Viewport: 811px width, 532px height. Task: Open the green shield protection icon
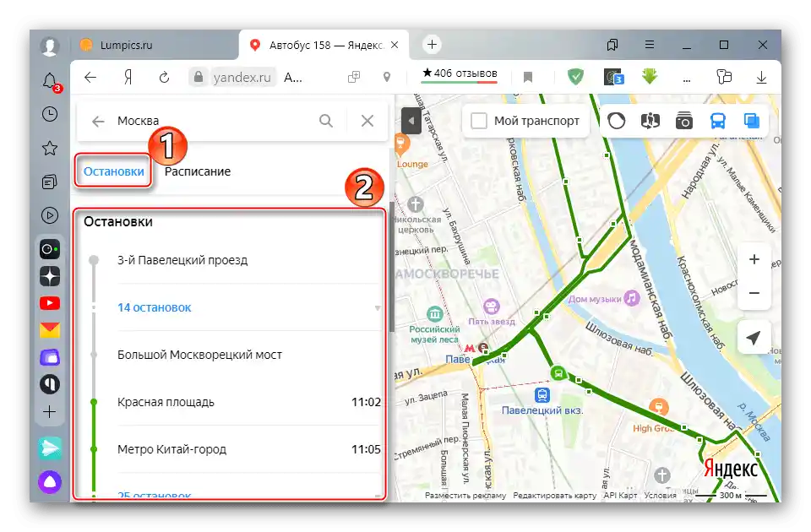(575, 77)
